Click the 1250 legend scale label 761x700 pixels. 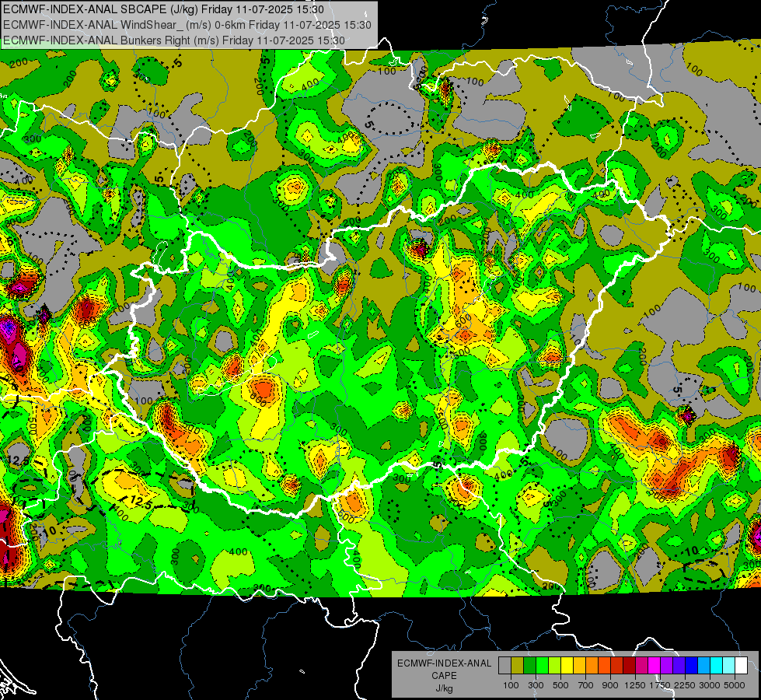click(x=635, y=685)
